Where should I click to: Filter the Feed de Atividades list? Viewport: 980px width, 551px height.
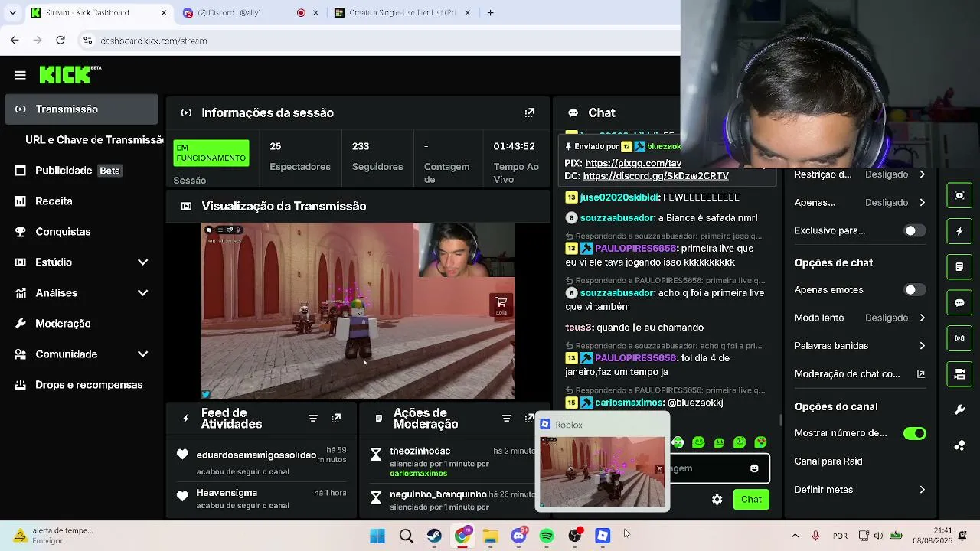(x=313, y=419)
